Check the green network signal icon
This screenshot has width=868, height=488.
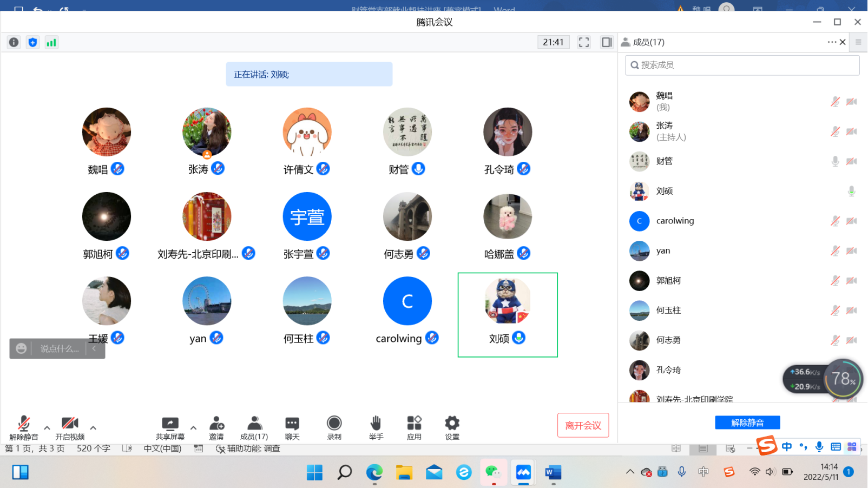coord(51,42)
